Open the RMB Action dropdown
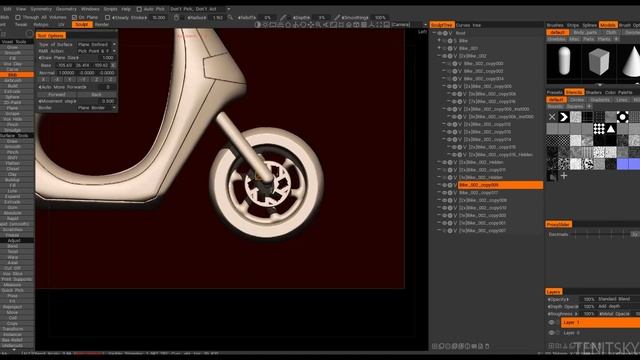Screen dimensions: 640x360 (97, 51)
